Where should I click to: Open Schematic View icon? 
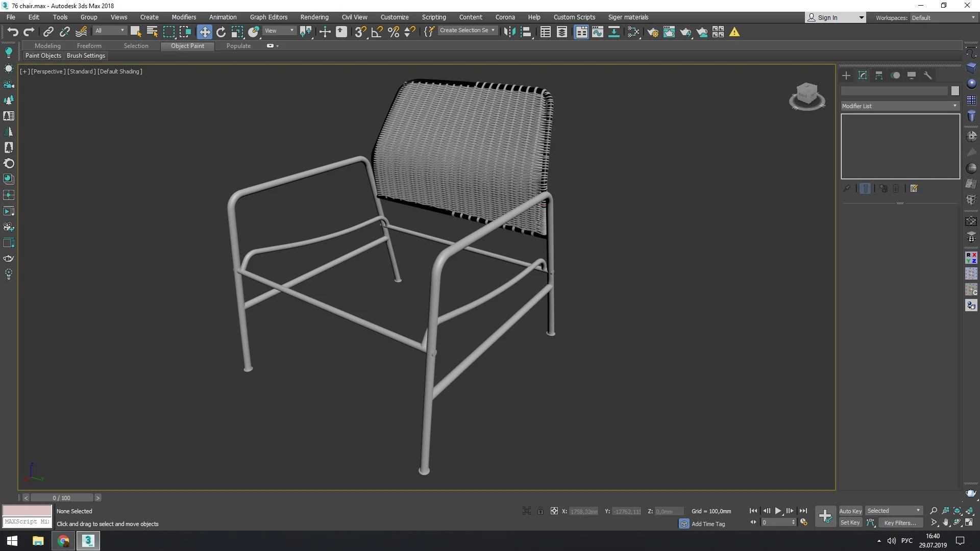(614, 32)
